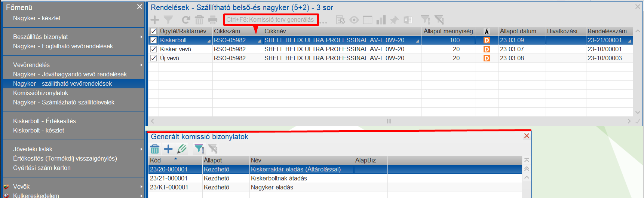Refresh the Rendelések list
Screen dimensions: 644x198
186,20
